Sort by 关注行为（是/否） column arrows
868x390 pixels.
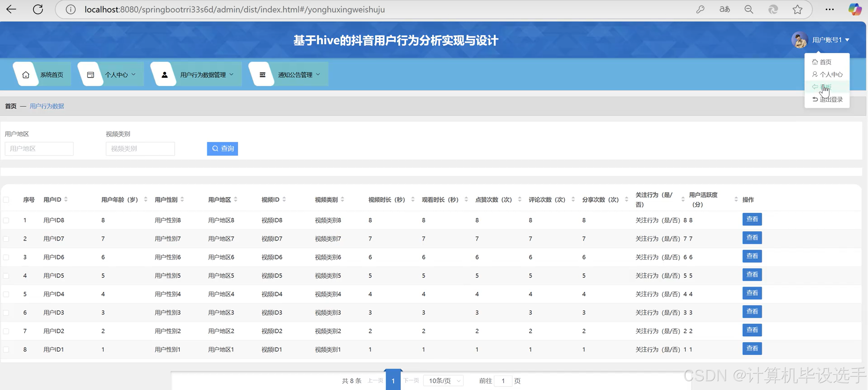(x=683, y=199)
